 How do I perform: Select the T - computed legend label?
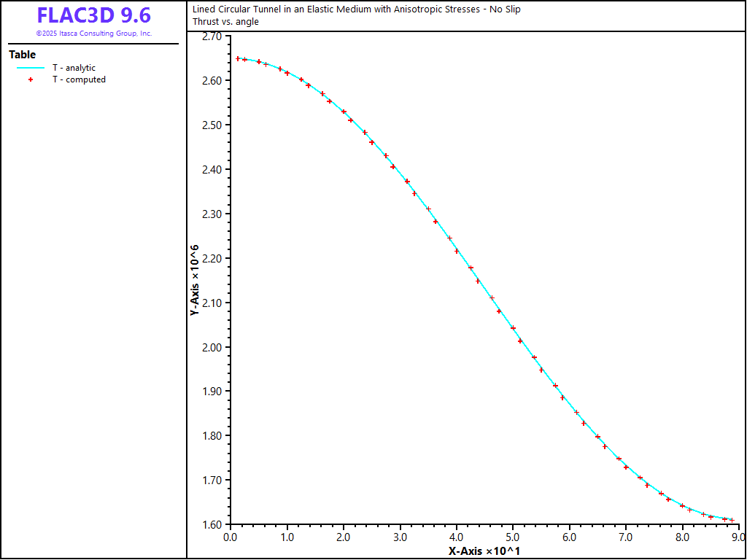[79, 79]
